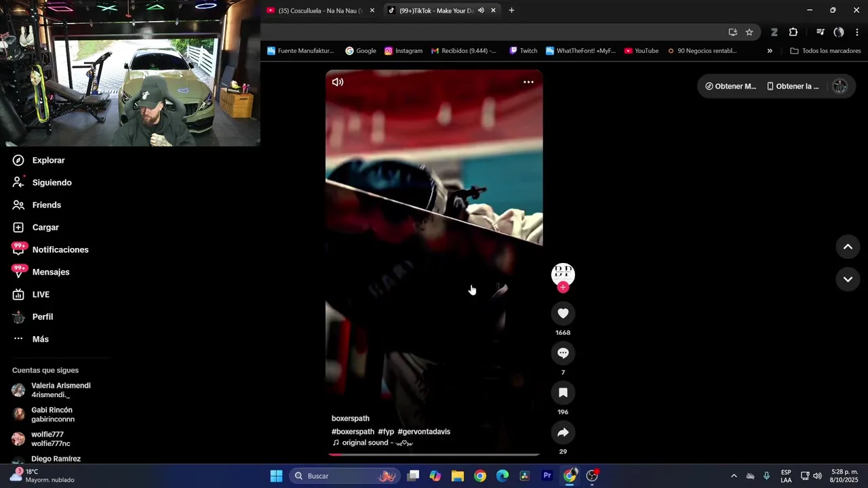
Task: Bookmark this page with the star icon
Action: pyautogui.click(x=749, y=33)
